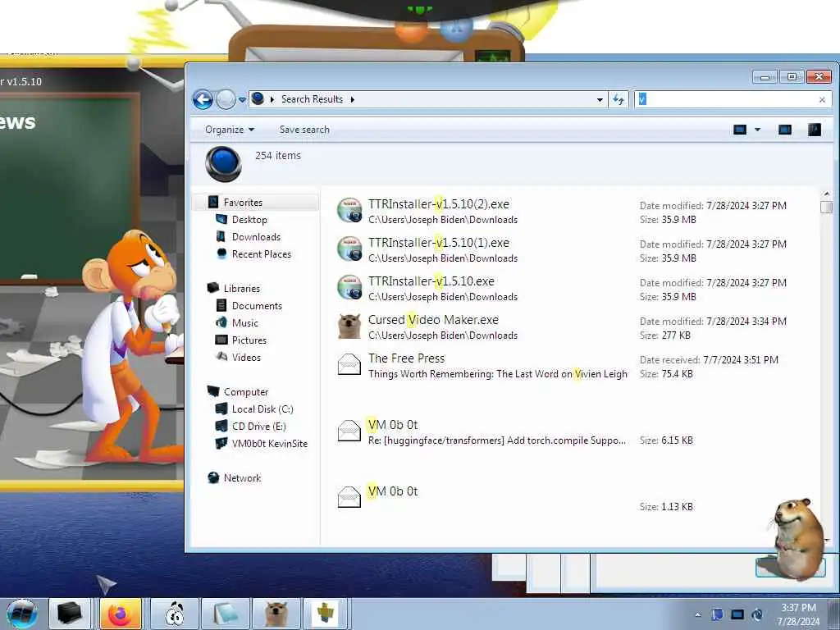Viewport: 840px width, 630px height.
Task: Click the volume tray icon
Action: pos(757,614)
